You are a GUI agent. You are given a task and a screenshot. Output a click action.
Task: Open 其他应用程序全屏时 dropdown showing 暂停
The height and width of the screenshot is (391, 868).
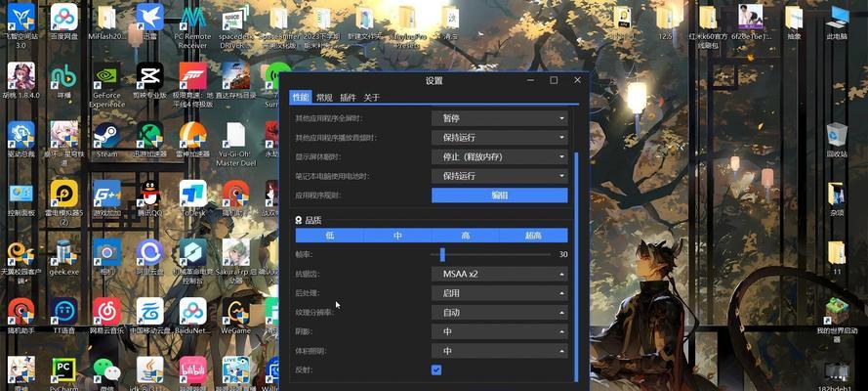(x=499, y=118)
